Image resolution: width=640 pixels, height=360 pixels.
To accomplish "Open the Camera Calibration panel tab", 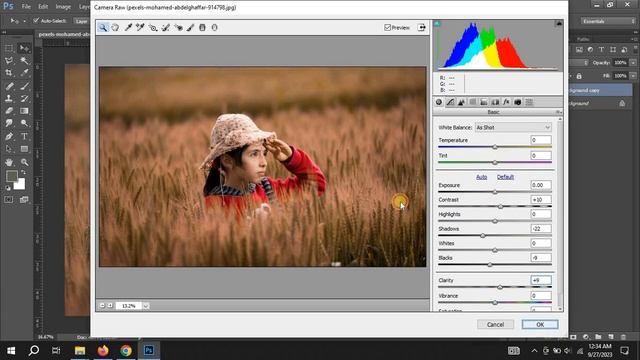I will [518, 102].
